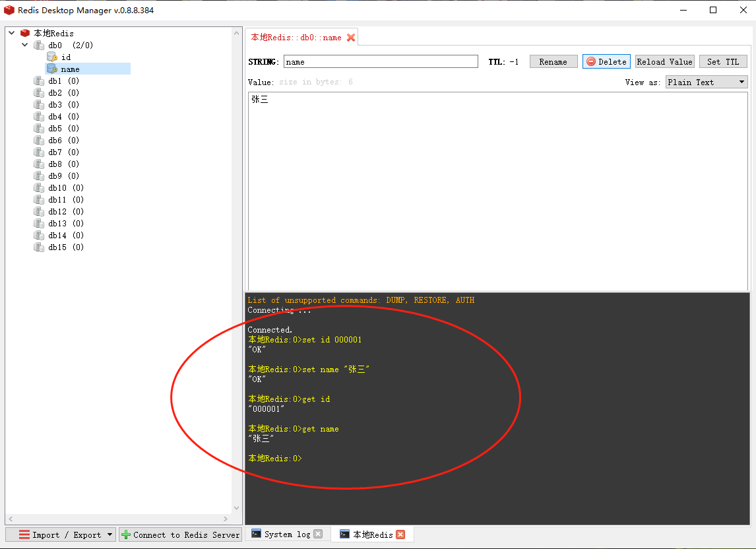Screen dimensions: 756x549
Task: Click the db14 database icon
Action: point(39,235)
